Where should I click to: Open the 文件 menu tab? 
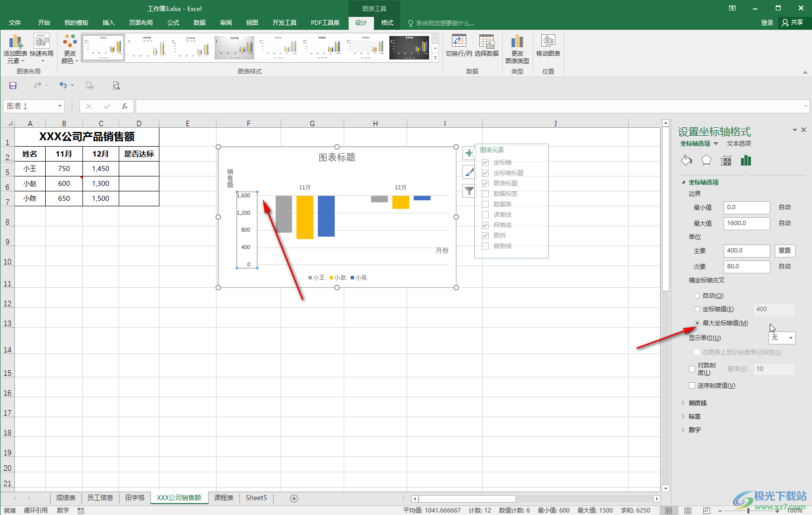[15, 23]
